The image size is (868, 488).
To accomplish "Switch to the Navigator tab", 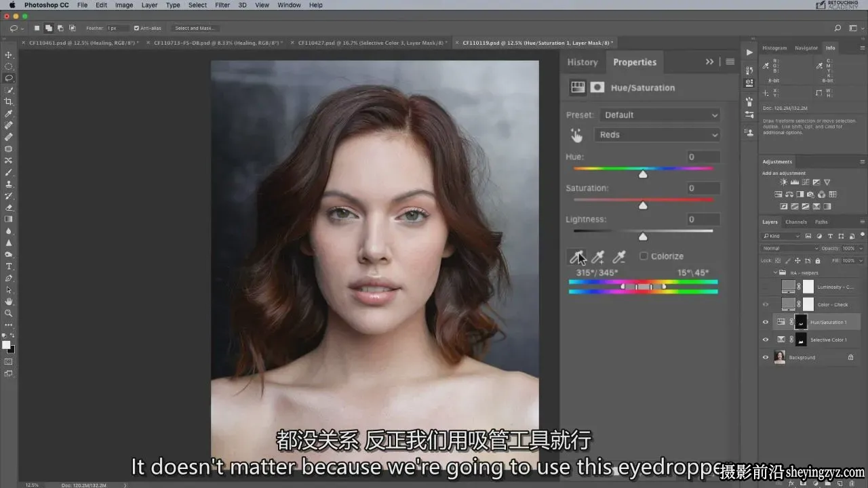I will pyautogui.click(x=806, y=48).
